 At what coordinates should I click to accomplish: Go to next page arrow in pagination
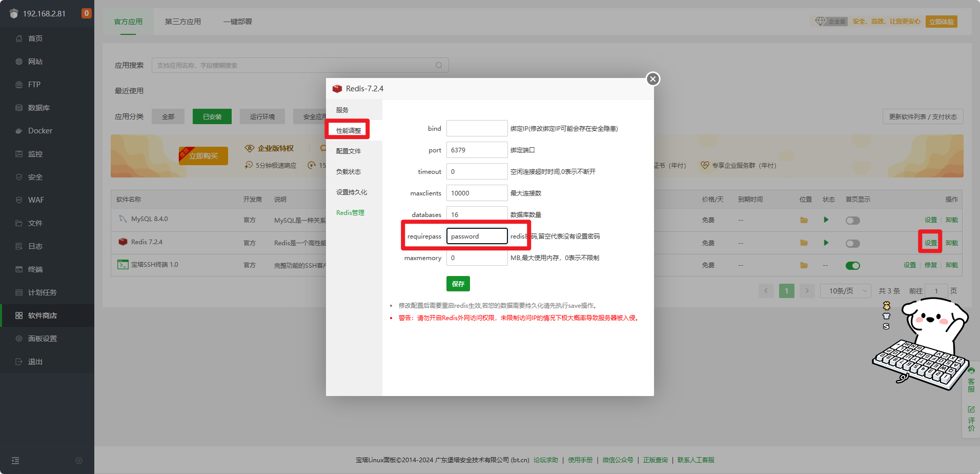point(807,291)
